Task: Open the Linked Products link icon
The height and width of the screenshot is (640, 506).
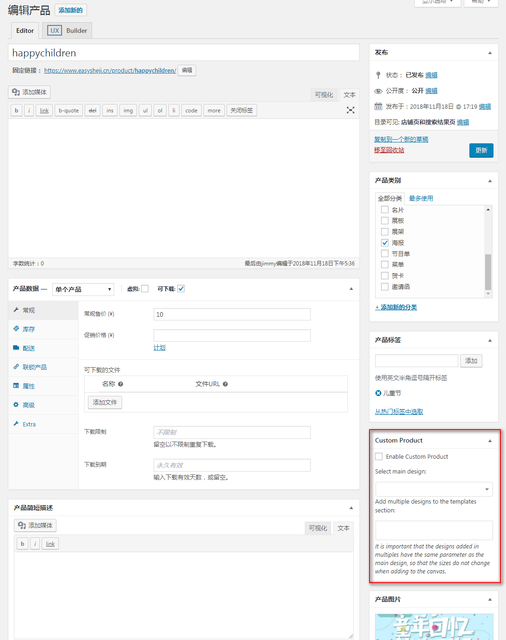Action: tap(16, 367)
